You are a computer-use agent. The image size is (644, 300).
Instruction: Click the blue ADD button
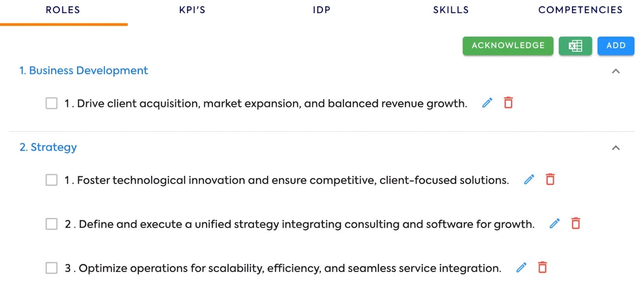pos(616,46)
